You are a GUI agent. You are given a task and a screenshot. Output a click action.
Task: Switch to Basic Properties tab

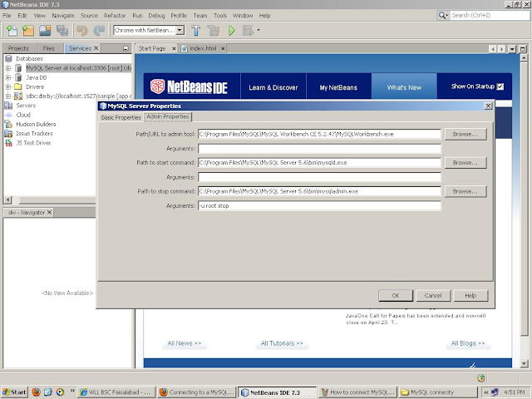tap(121, 117)
